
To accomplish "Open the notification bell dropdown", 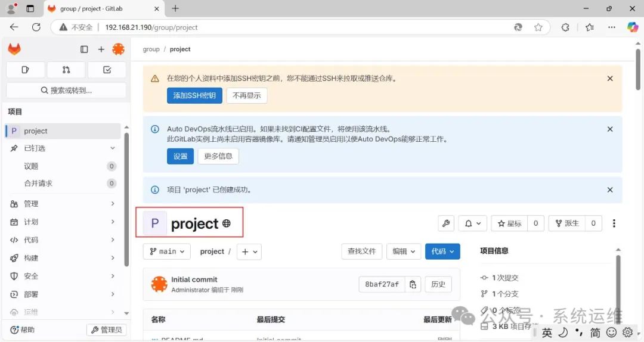I will [472, 223].
